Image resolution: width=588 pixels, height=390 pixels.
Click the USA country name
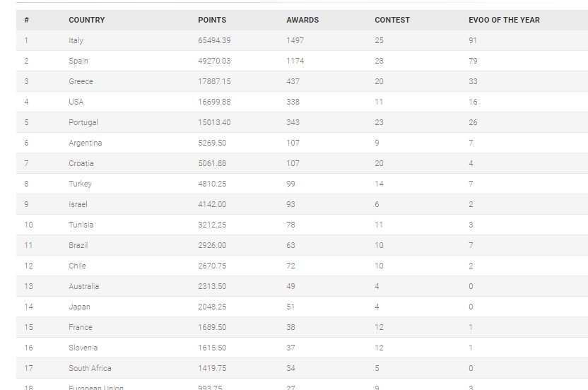(x=76, y=102)
